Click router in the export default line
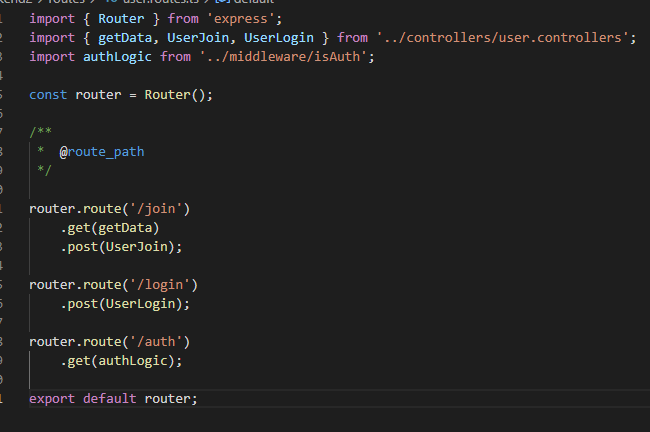 [167, 399]
